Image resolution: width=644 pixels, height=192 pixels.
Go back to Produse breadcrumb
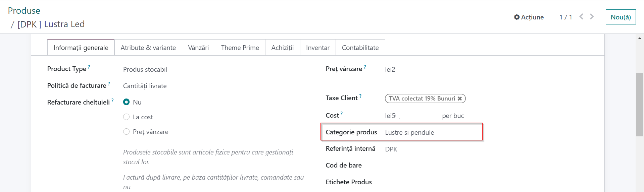point(24,11)
